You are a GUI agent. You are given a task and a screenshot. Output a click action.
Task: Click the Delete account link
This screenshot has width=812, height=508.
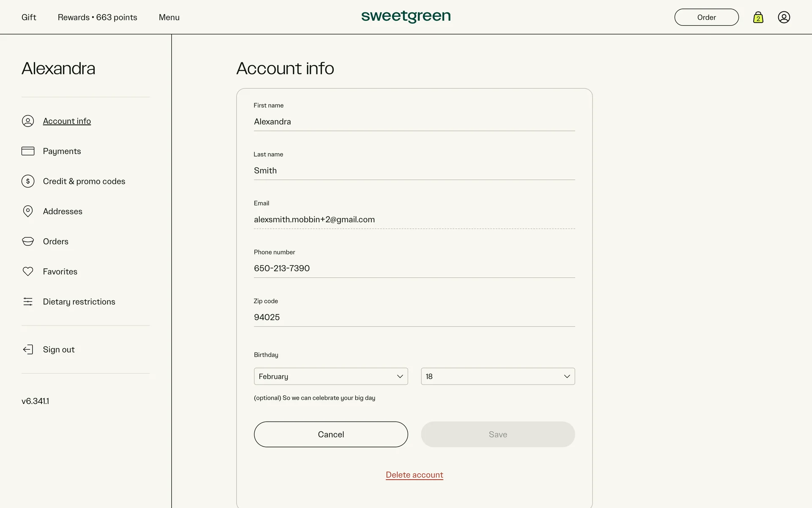[x=414, y=475]
